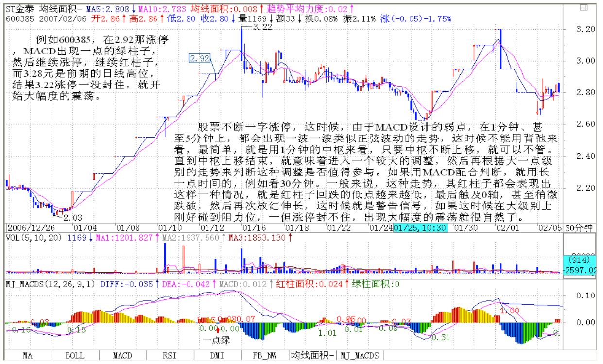This screenshot has width=603, height=364.
Task: Switch to the BOLL indicator tab
Action: point(75,356)
